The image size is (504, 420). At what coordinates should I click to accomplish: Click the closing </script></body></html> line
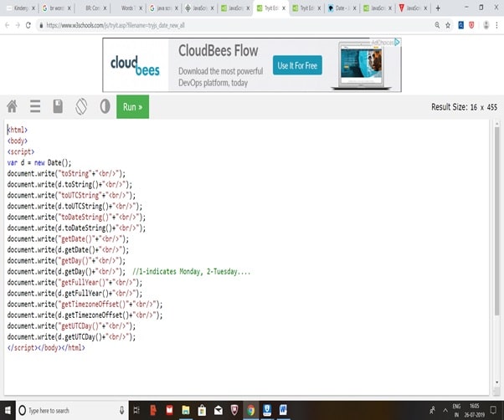[x=46, y=348]
